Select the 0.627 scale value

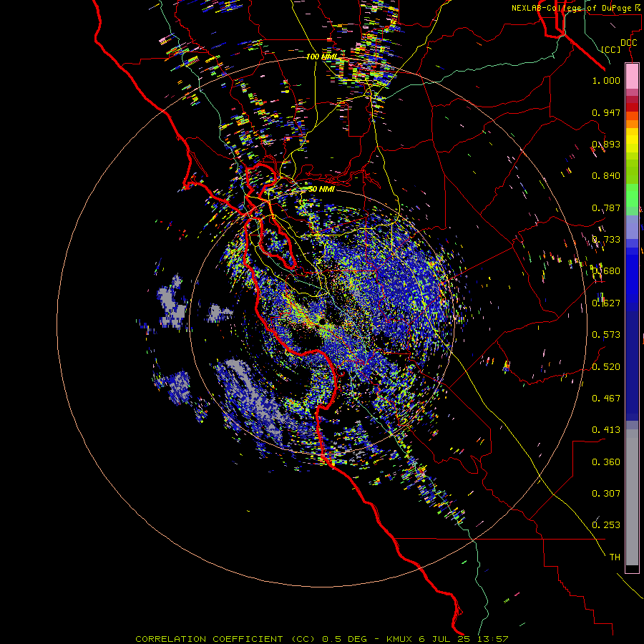606,303
